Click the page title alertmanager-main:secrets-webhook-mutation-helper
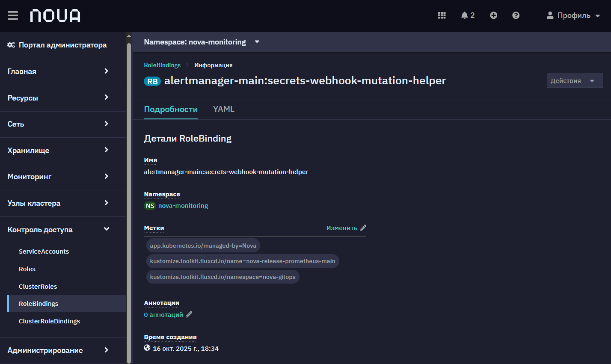The width and height of the screenshot is (611, 364). coord(305,81)
